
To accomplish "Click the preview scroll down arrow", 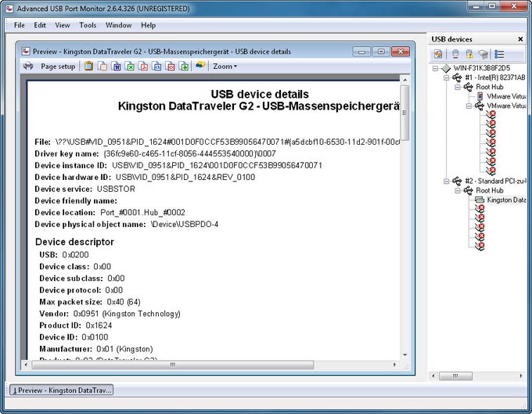I will click(404, 355).
